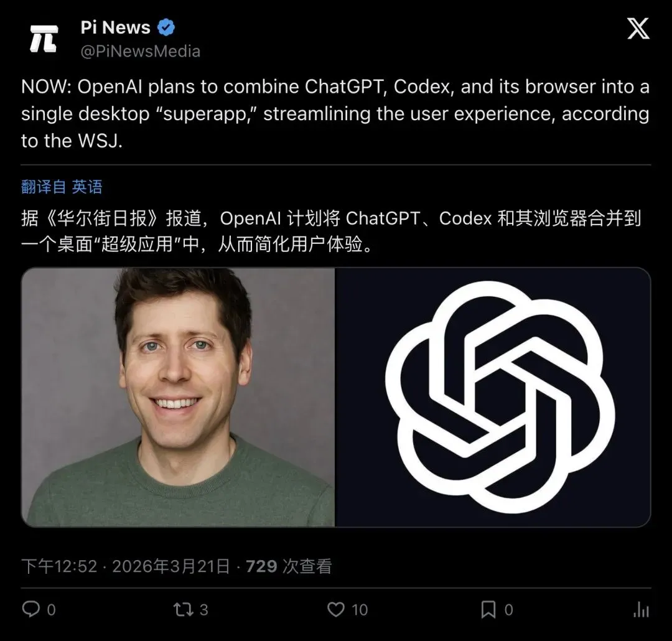The image size is (672, 641).
Task: Open the white knot logo image
Action: 493,397
